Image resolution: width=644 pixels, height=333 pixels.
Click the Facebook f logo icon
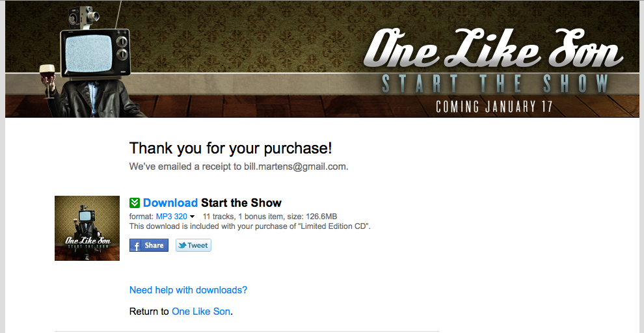136,246
